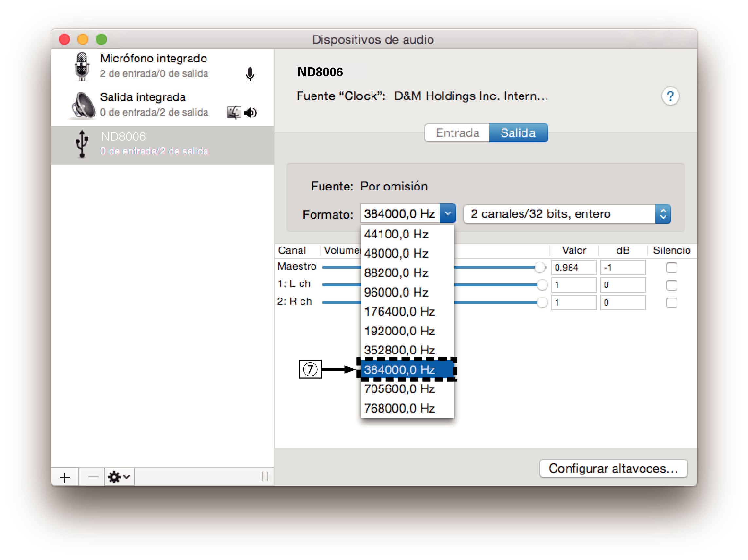Click R ch Valor field
Viewport: 748px width, 560px height.
pyautogui.click(x=574, y=302)
